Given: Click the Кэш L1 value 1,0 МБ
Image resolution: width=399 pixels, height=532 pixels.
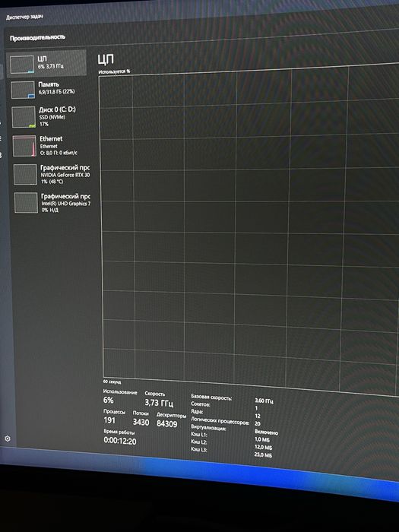Looking at the screenshot, I should (x=262, y=440).
